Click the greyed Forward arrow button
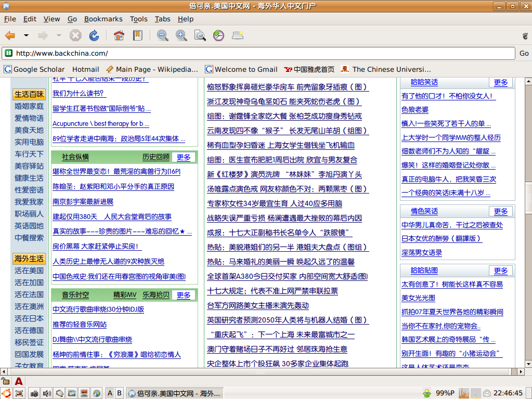This screenshot has width=532, height=399. 43,35
